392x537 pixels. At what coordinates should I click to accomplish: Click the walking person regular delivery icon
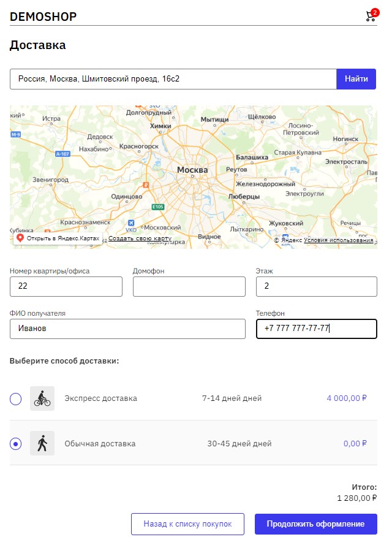pos(42,443)
